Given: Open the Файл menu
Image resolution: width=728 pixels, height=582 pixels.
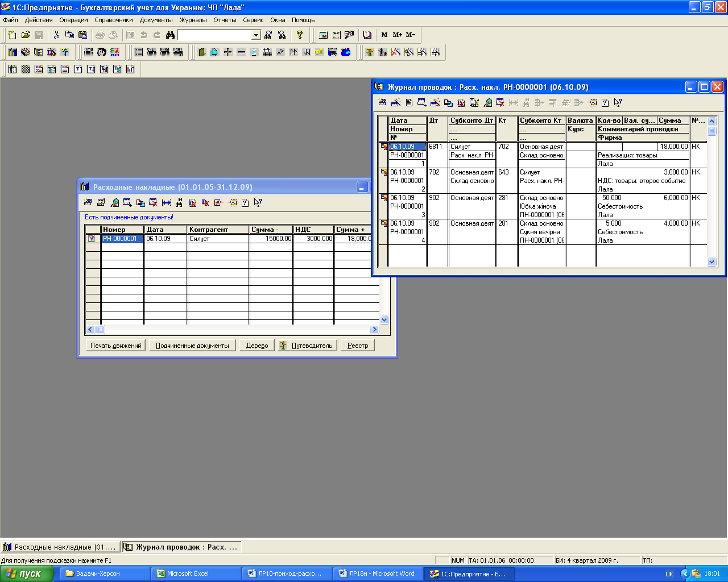Looking at the screenshot, I should pos(10,20).
